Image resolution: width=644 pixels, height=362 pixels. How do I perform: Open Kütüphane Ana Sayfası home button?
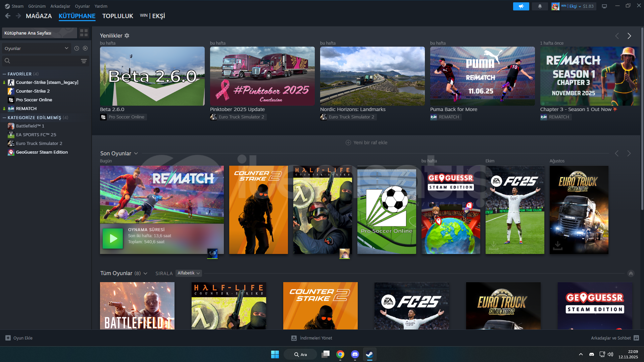coord(39,33)
